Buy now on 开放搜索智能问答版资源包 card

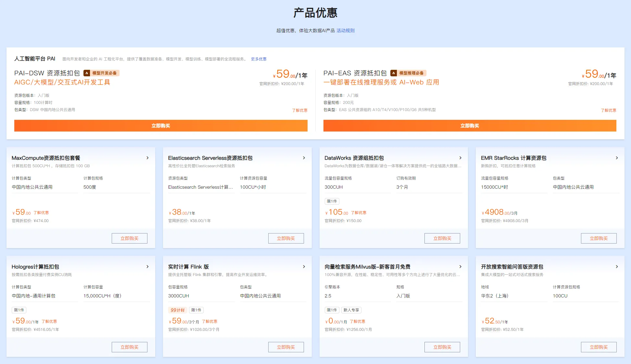[x=599, y=347]
